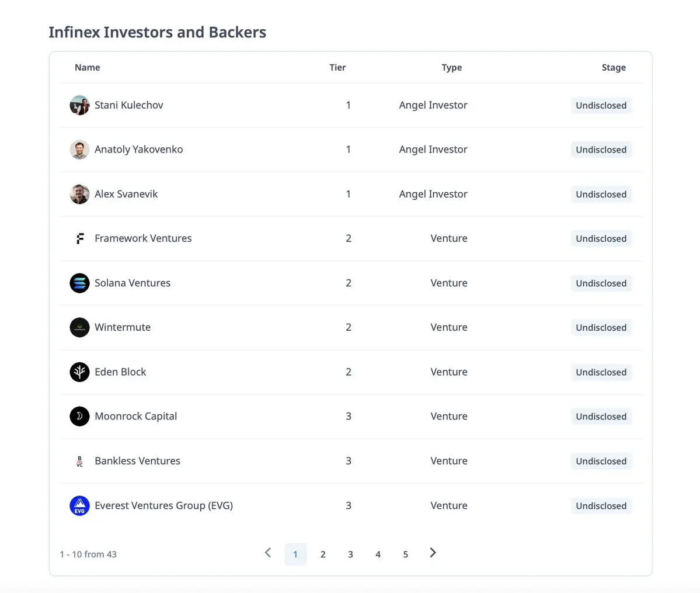
Task: Click the Type column header
Action: coord(451,67)
